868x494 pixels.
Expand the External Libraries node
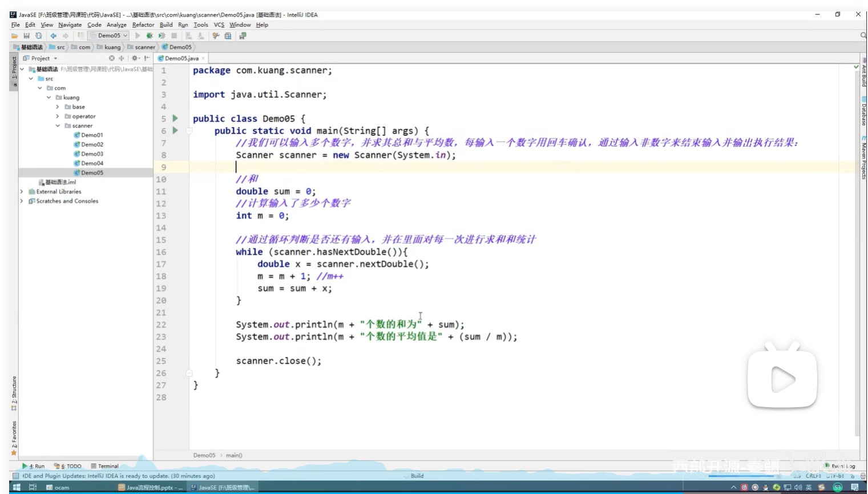pyautogui.click(x=22, y=192)
